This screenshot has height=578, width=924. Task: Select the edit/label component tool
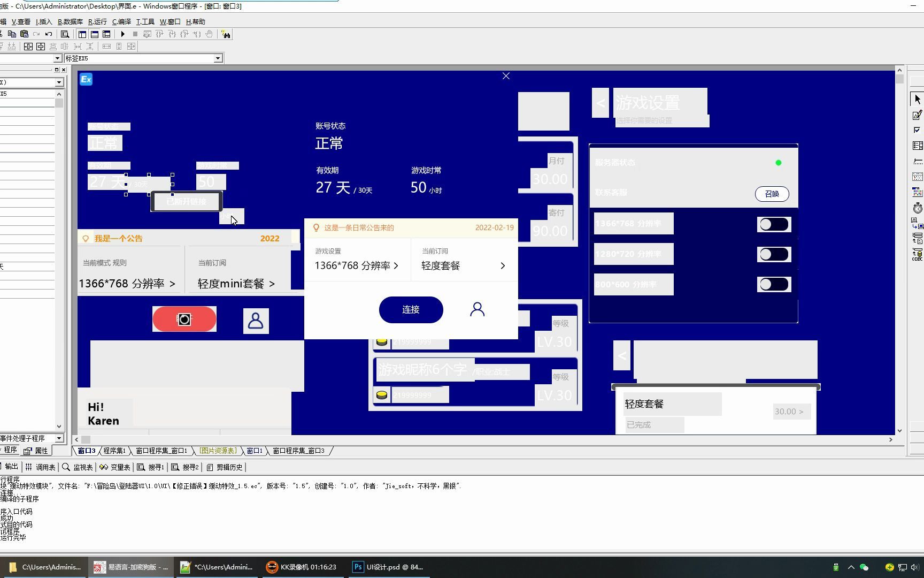click(x=918, y=115)
